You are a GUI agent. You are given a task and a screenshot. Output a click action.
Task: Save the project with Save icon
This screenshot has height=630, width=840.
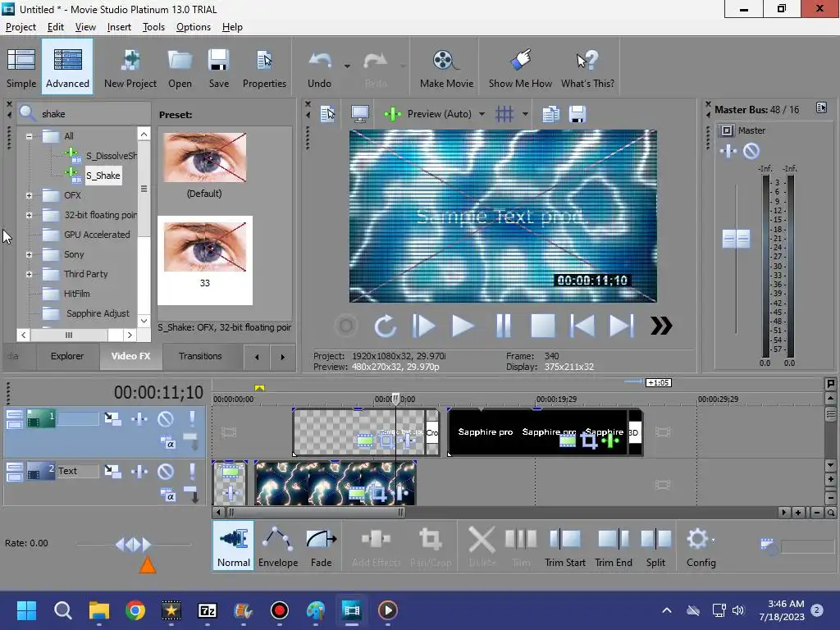[218, 67]
